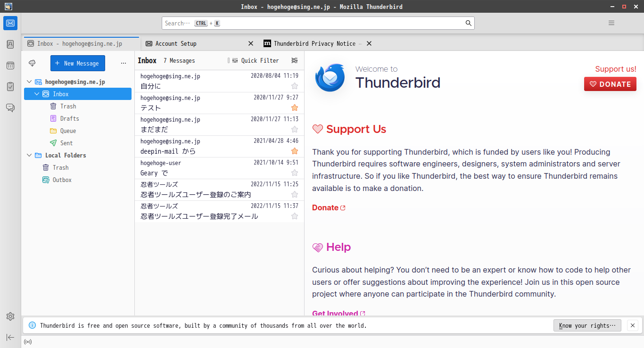This screenshot has width=644, height=348.
Task: Star the 忍者ツールズユーザー登録のご案内 message
Action: 295,194
